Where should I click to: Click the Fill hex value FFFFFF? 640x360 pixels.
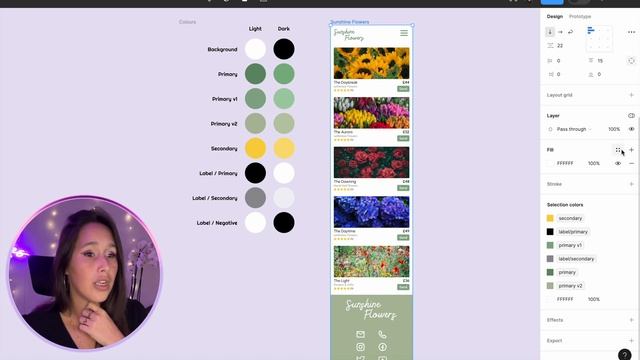565,163
